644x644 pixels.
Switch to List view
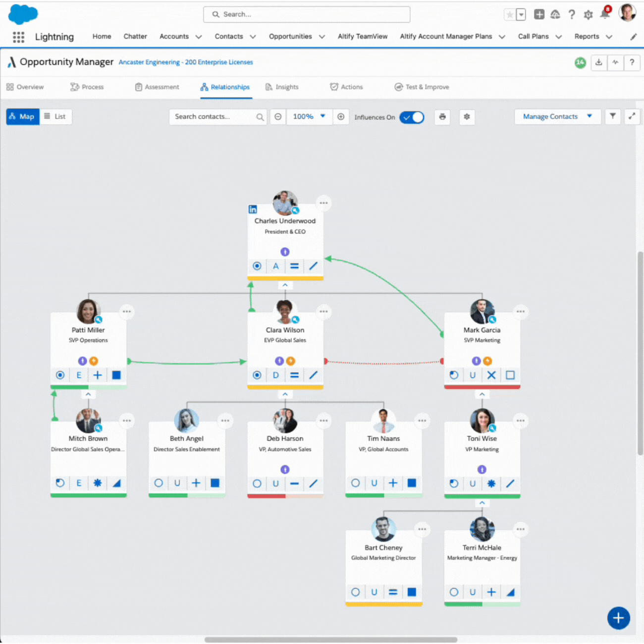click(x=55, y=116)
